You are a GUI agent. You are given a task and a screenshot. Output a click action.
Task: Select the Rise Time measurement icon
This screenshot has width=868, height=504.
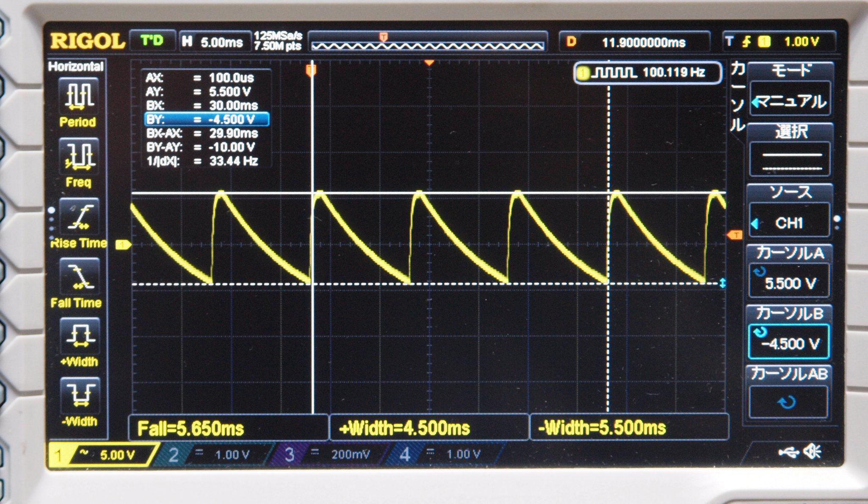pyautogui.click(x=79, y=216)
